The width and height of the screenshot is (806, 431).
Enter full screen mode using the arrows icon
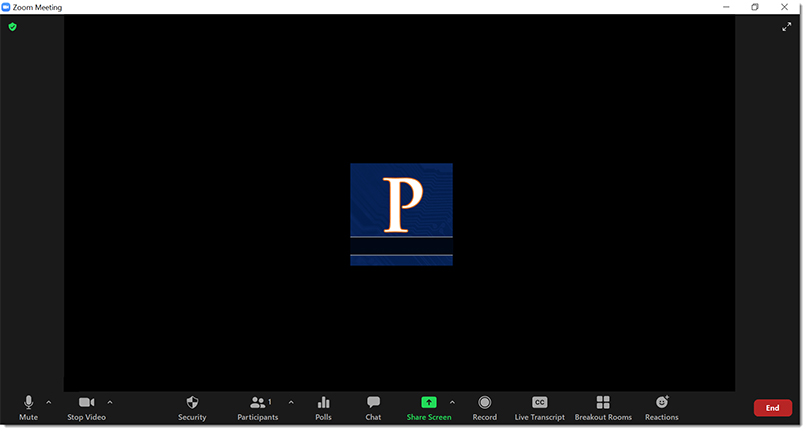(786, 27)
